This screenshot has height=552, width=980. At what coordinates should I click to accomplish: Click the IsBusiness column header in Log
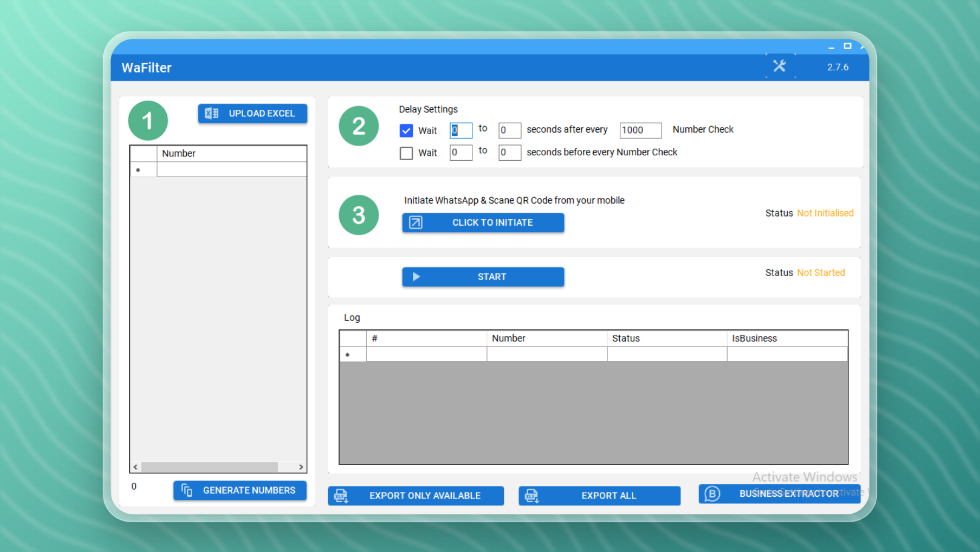click(786, 338)
